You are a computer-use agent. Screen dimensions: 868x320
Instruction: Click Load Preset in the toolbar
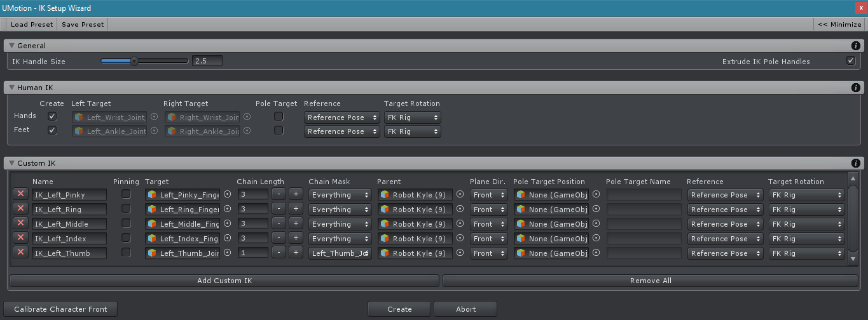pyautogui.click(x=32, y=25)
